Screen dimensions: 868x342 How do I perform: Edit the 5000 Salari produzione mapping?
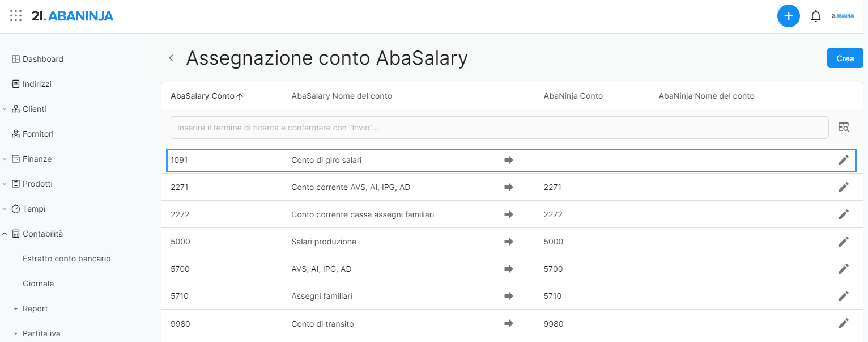844,242
